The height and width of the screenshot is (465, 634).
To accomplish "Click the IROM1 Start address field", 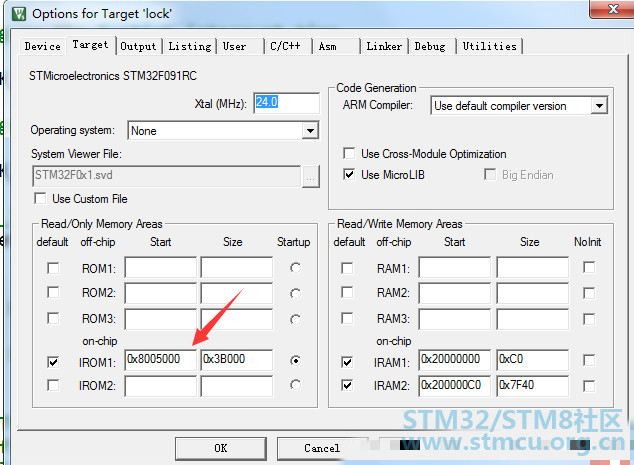I will tap(160, 360).
